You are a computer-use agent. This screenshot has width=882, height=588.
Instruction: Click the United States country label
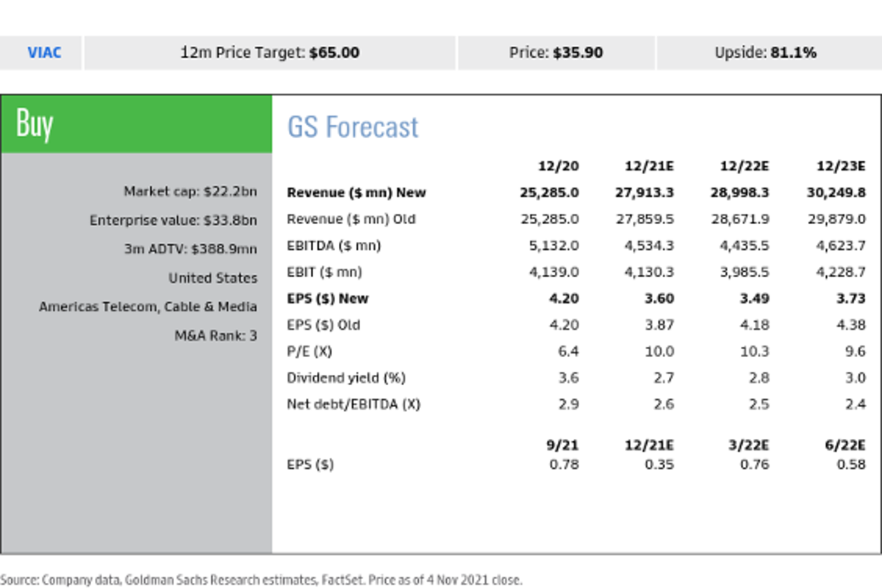point(212,278)
